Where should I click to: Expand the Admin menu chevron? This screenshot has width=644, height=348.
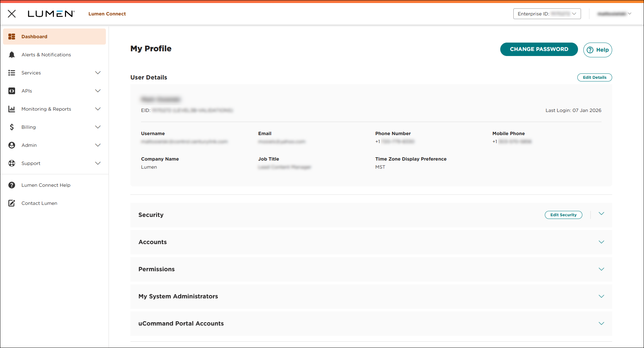(x=98, y=145)
